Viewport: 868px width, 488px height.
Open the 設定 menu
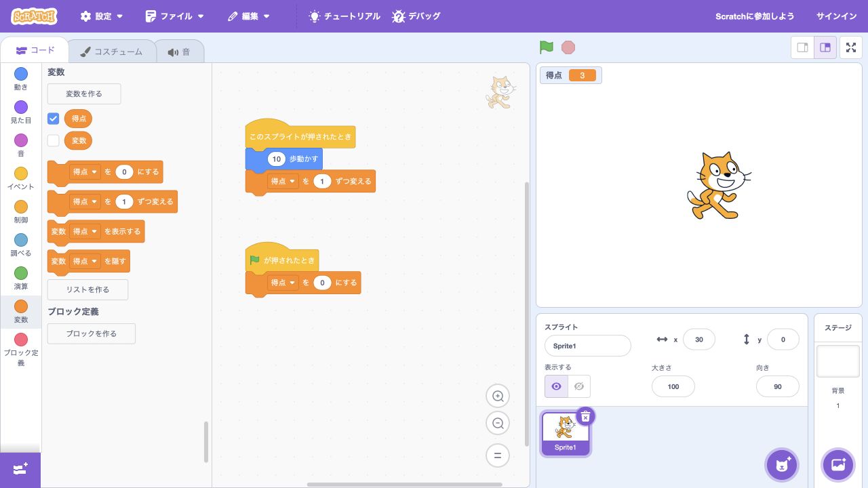[x=102, y=16]
